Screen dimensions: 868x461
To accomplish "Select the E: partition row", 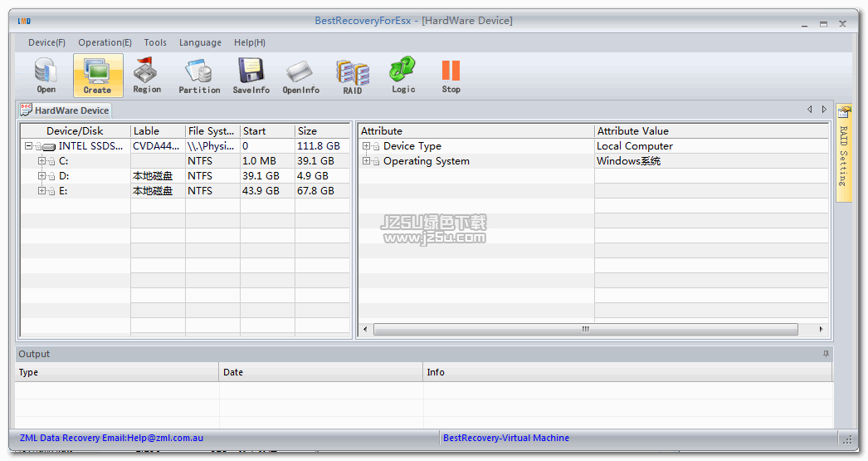I will point(185,191).
